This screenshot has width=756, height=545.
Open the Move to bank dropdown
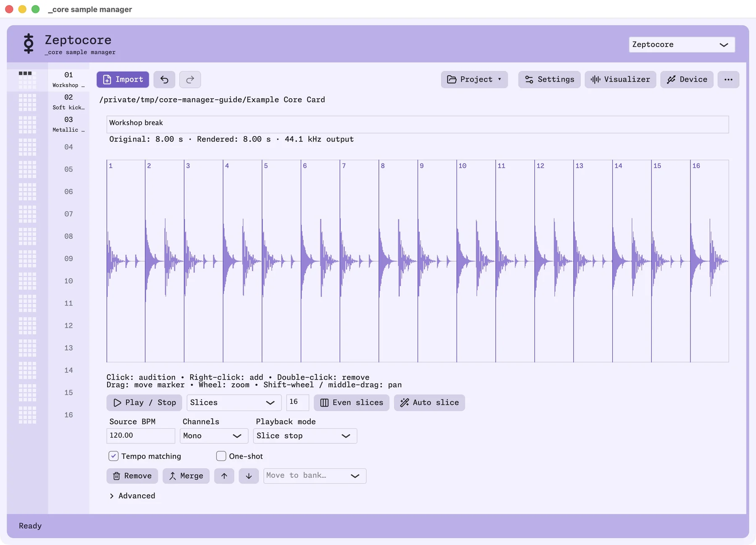pos(315,476)
